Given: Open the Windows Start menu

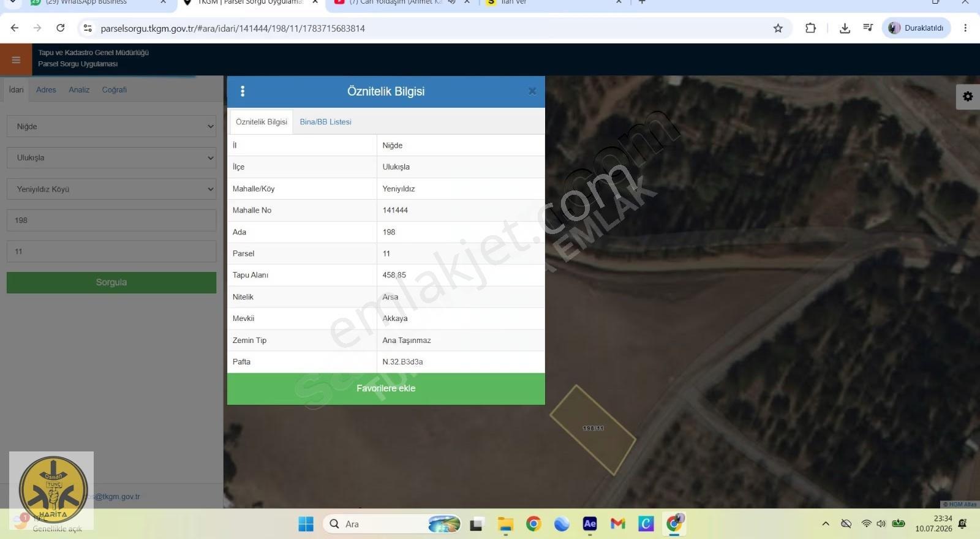Looking at the screenshot, I should pos(306,524).
